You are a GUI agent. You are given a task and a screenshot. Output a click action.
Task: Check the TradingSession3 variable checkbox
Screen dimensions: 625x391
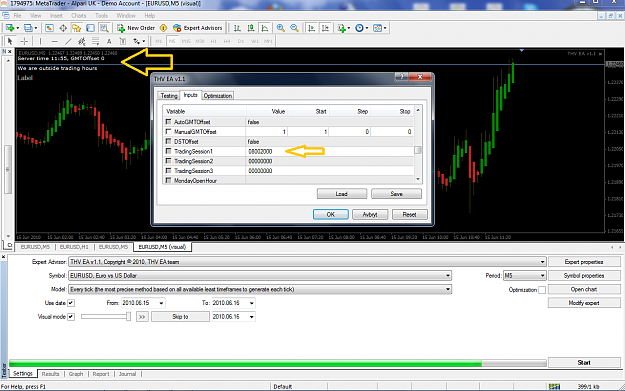tap(168, 171)
